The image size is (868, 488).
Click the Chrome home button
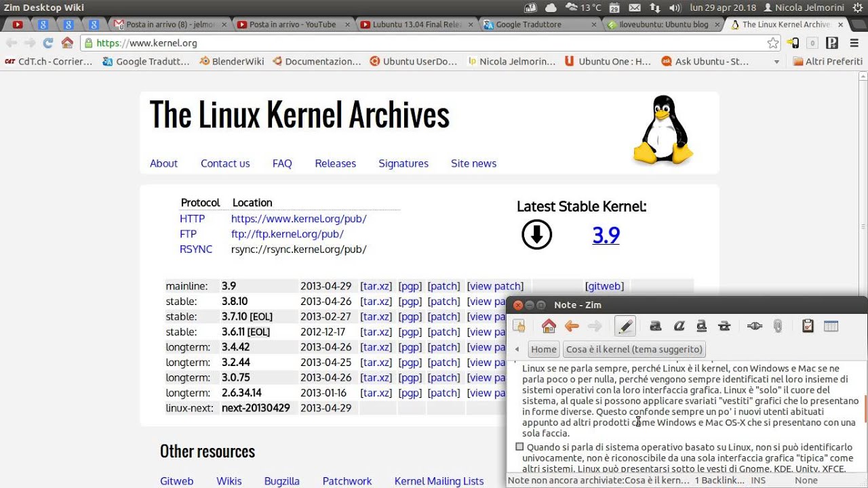pos(67,43)
